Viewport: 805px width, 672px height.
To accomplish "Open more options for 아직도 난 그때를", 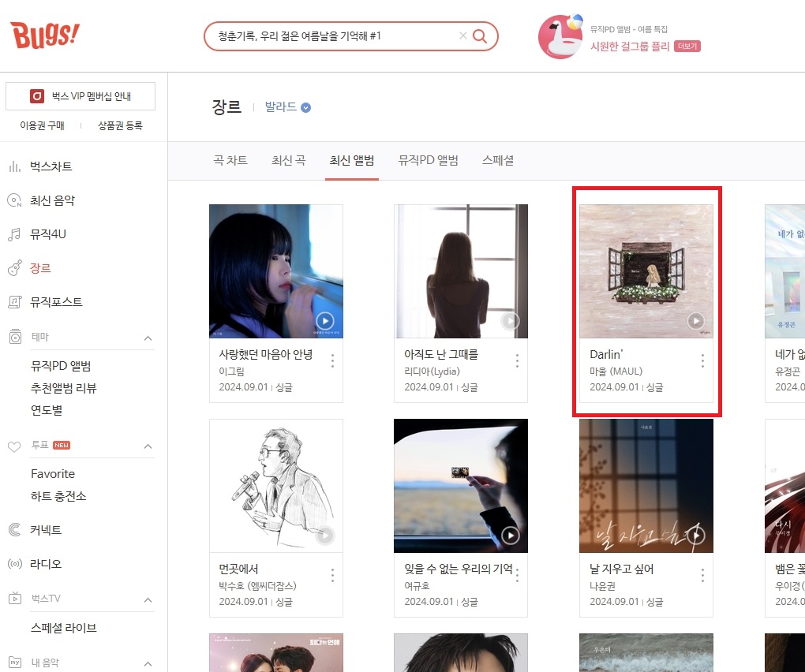I will tap(517, 360).
